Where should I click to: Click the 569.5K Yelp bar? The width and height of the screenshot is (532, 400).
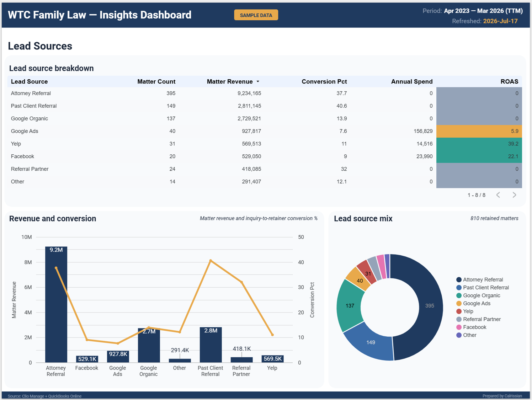click(x=272, y=359)
